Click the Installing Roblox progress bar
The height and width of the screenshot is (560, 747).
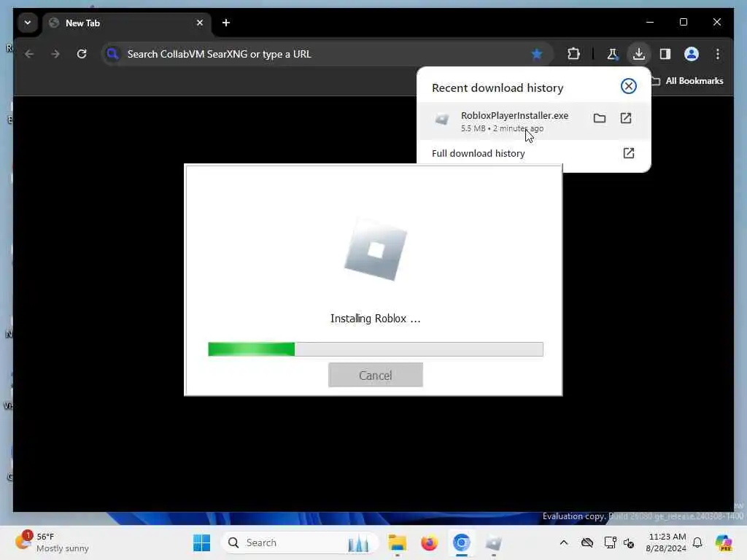coord(376,349)
